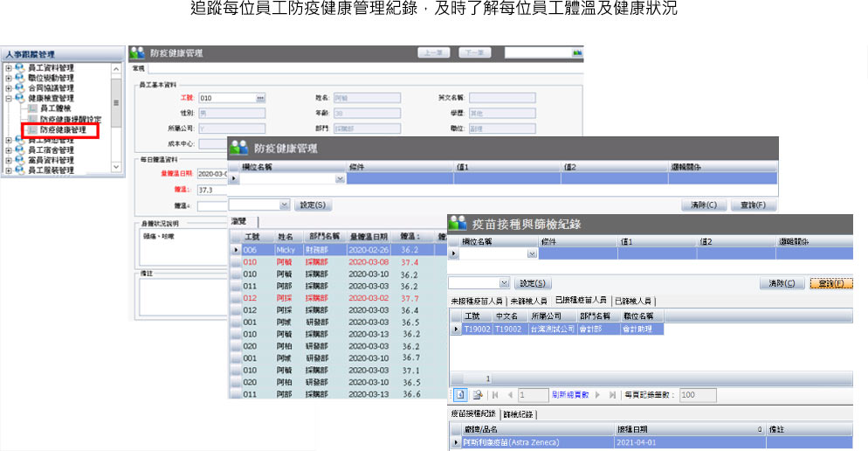Expand the 員工資料管理 tree node

tap(9, 68)
